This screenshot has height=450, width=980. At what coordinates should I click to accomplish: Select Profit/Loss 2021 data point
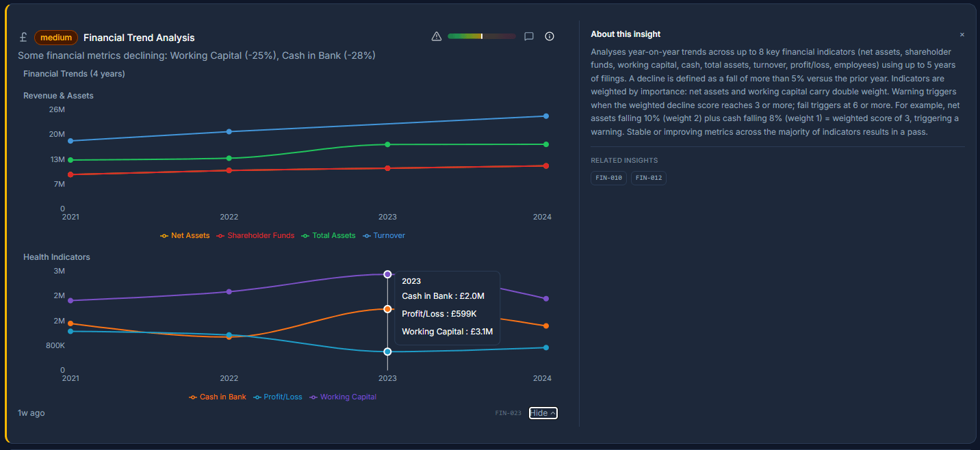coord(70,331)
